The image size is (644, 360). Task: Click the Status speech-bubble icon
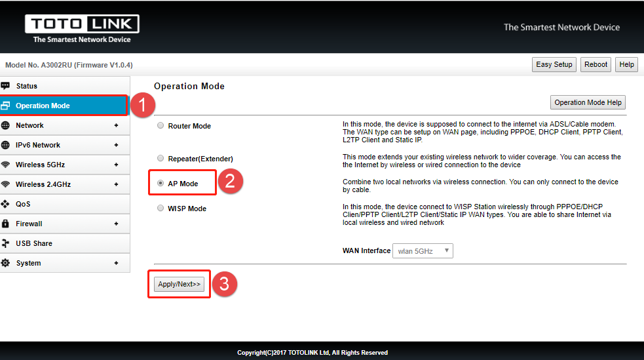point(5,85)
